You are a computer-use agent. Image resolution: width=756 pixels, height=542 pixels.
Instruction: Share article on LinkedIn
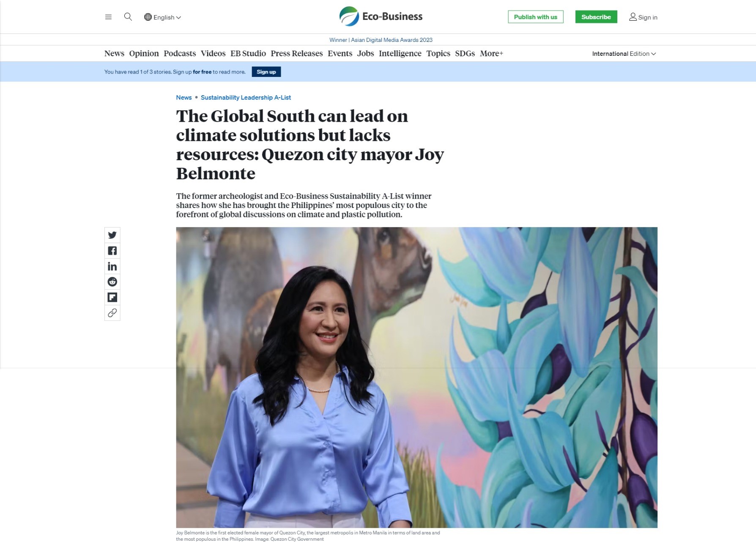112,266
